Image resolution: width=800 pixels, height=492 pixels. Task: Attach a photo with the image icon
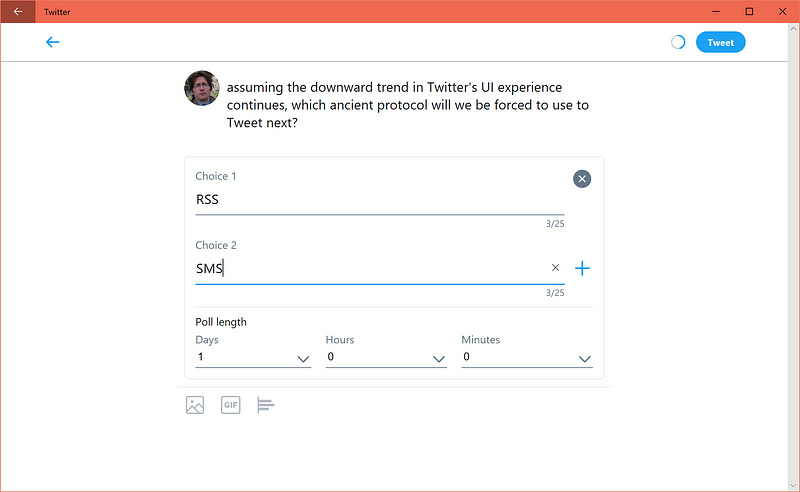pos(195,405)
